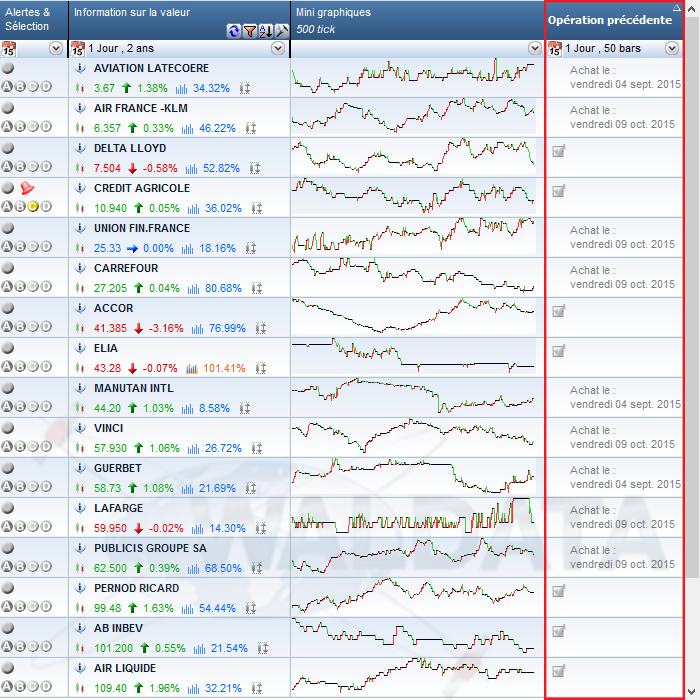Screen dimensions: 700x700
Task: Open info icon for CARREFOUR
Action: click(x=80, y=268)
